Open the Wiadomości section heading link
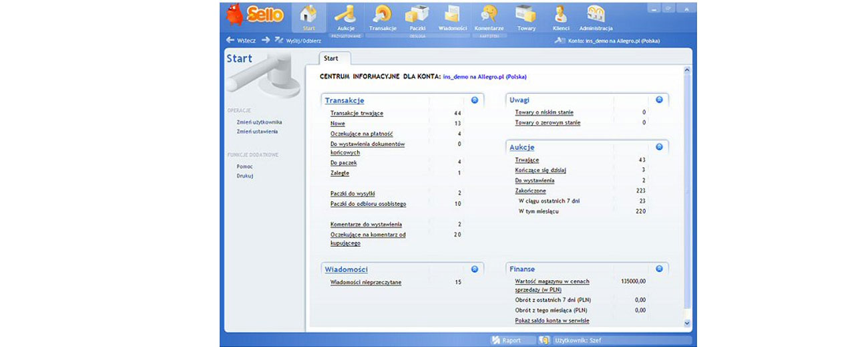 pyautogui.click(x=347, y=269)
